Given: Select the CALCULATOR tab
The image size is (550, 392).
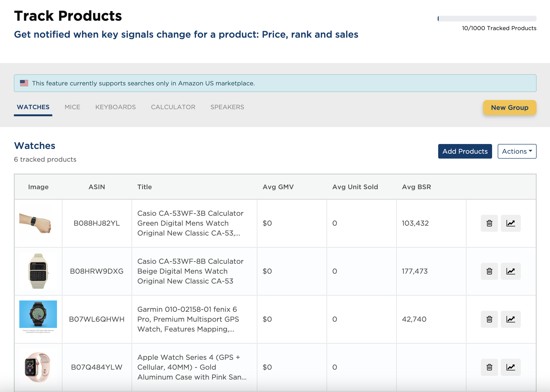Looking at the screenshot, I should coord(173,107).
